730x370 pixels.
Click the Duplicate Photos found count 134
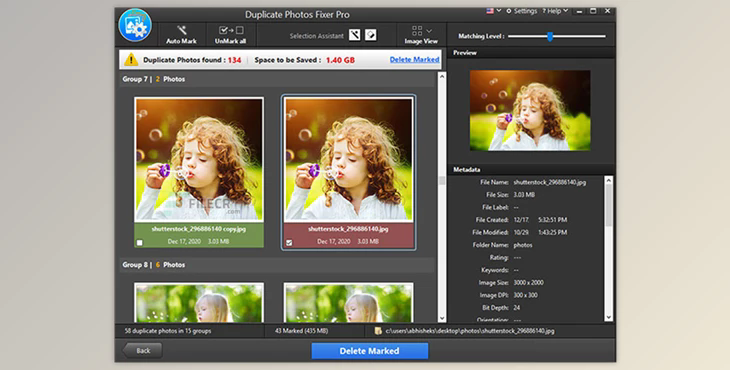pyautogui.click(x=235, y=60)
